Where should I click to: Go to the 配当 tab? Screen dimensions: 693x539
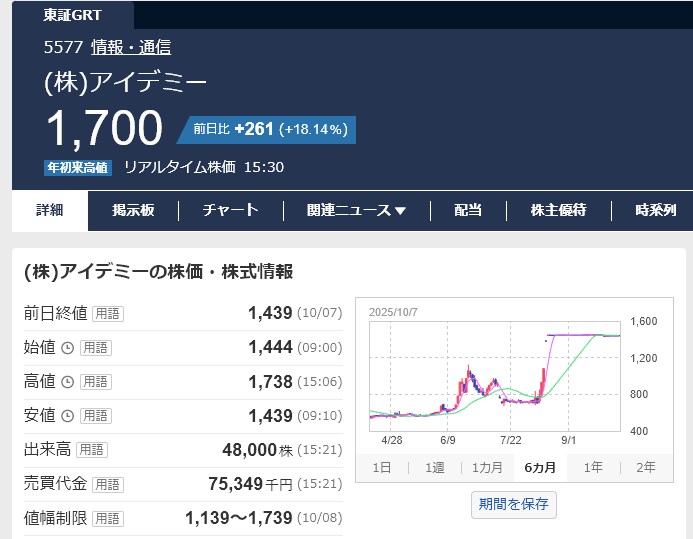click(468, 210)
